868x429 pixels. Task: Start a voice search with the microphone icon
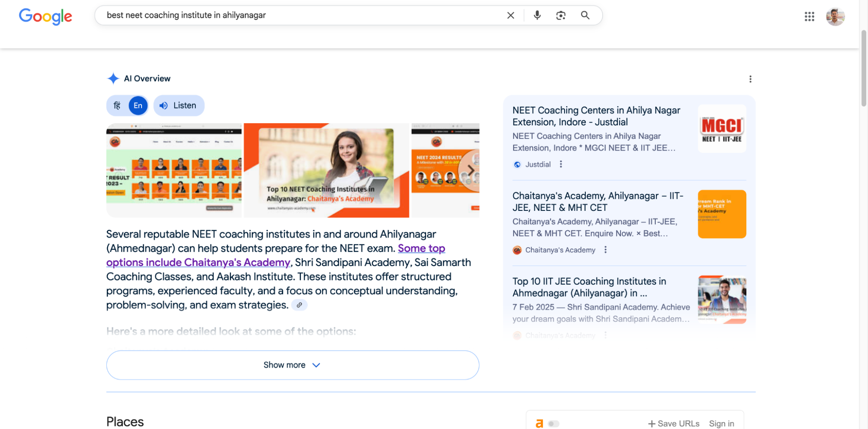pyautogui.click(x=537, y=15)
